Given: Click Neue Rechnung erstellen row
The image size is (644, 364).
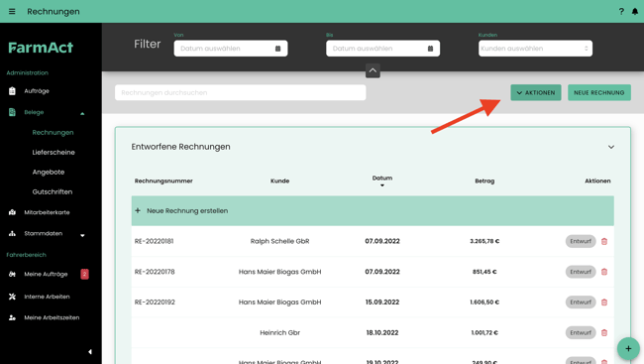Looking at the screenshot, I should tap(373, 210).
